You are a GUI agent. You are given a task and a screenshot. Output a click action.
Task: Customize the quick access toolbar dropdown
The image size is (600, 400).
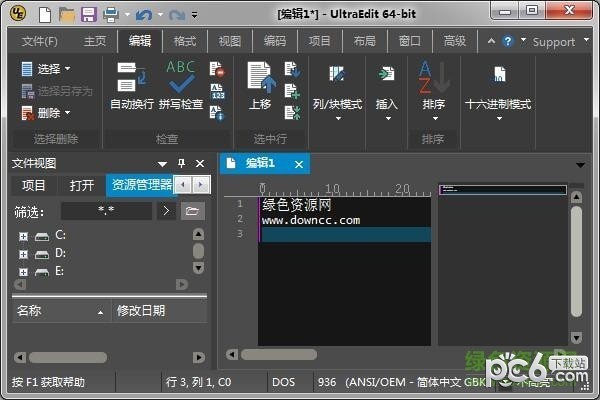tap(194, 15)
